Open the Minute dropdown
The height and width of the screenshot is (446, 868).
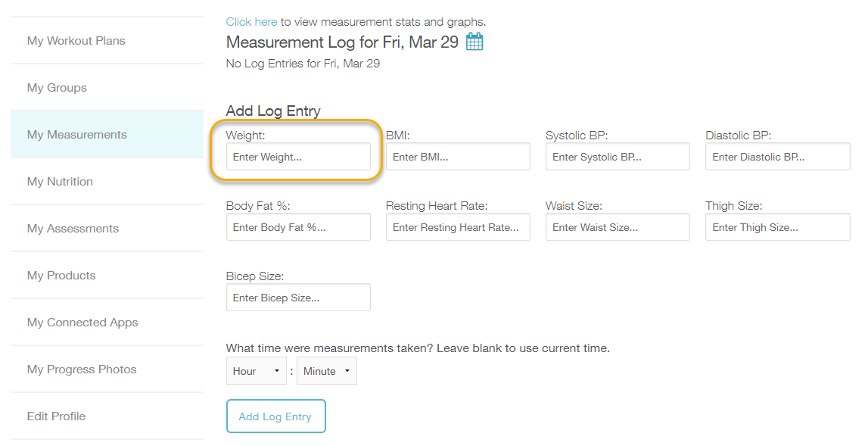click(326, 371)
